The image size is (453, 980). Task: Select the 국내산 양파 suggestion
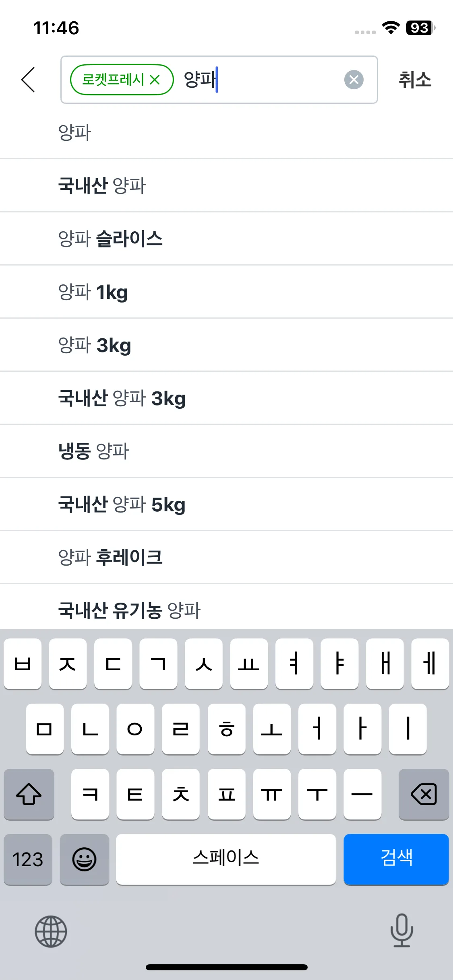pyautogui.click(x=226, y=185)
